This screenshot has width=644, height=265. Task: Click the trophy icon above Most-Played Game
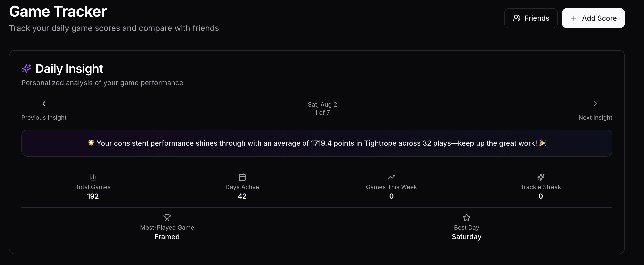167,217
